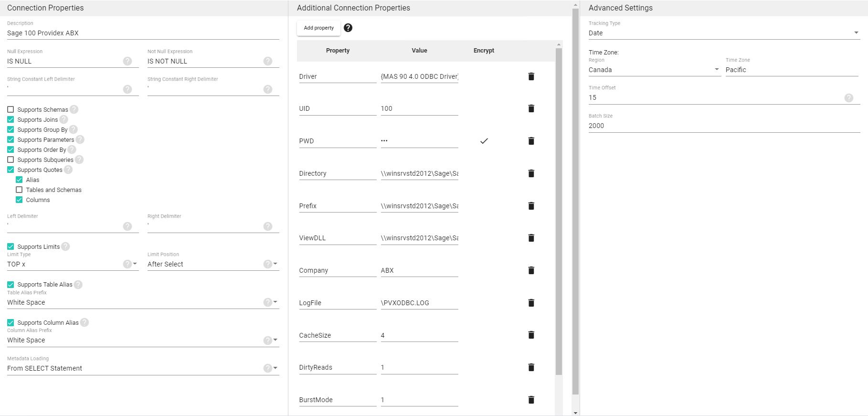
Task: Delete the Driver property row
Action: click(x=531, y=76)
